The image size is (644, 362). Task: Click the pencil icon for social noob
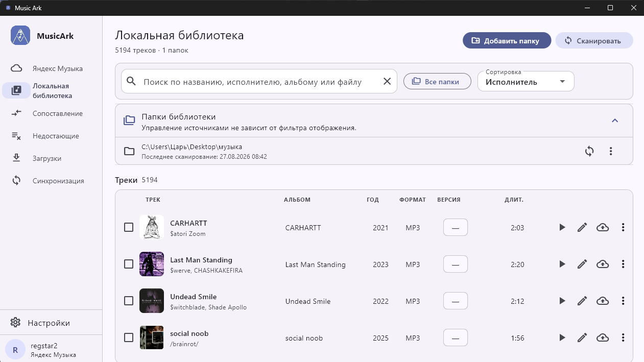(582, 338)
